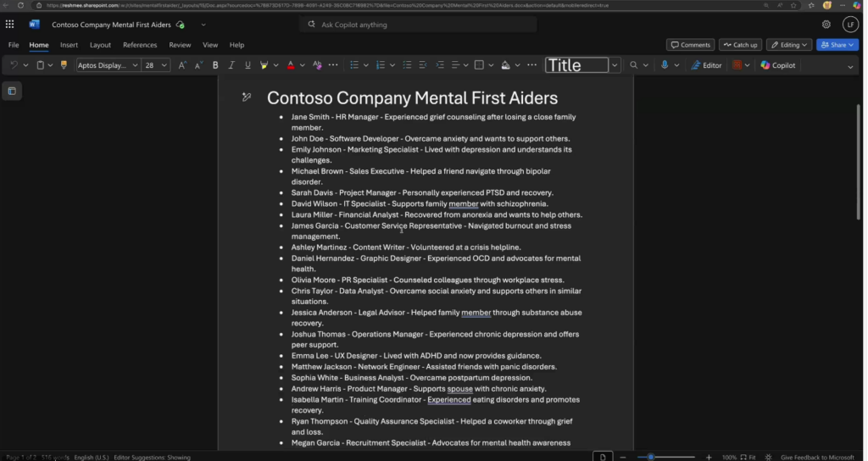Click the Find magnifier icon in ribbon
The image size is (868, 461).
pyautogui.click(x=634, y=65)
